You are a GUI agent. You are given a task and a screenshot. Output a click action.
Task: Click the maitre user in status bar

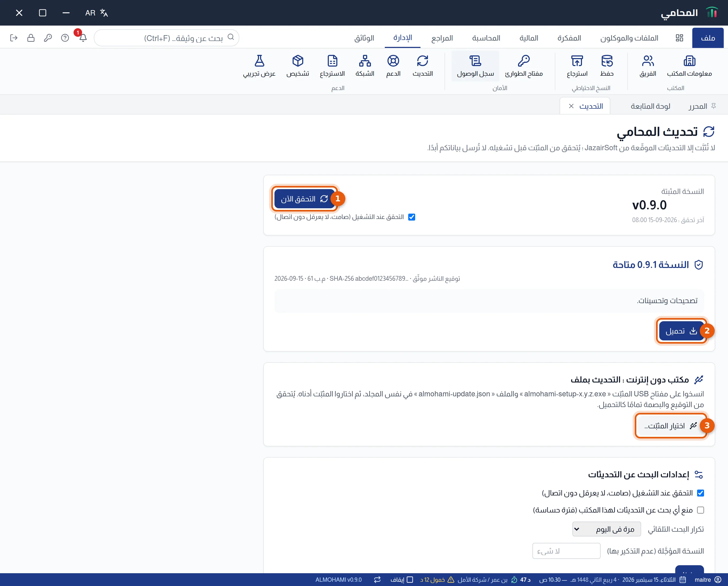[707, 580]
